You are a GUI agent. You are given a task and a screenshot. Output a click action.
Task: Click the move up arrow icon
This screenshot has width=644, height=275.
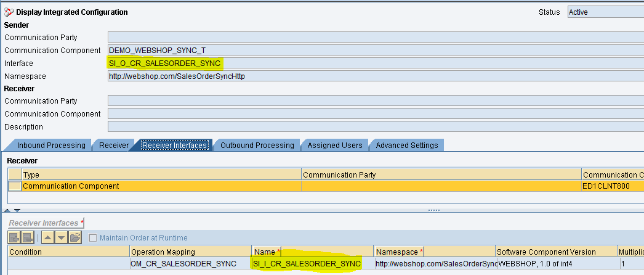point(47,237)
